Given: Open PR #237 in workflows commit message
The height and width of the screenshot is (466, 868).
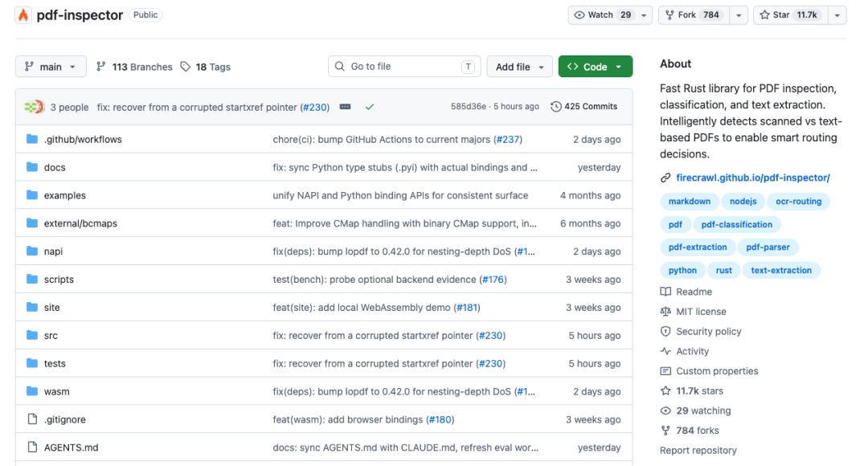Looking at the screenshot, I should coord(508,140).
